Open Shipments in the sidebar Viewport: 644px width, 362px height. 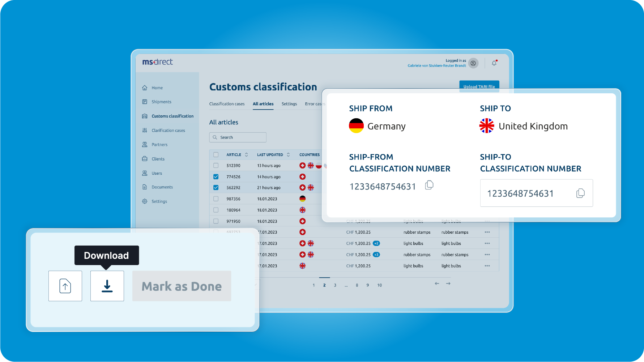point(161,102)
